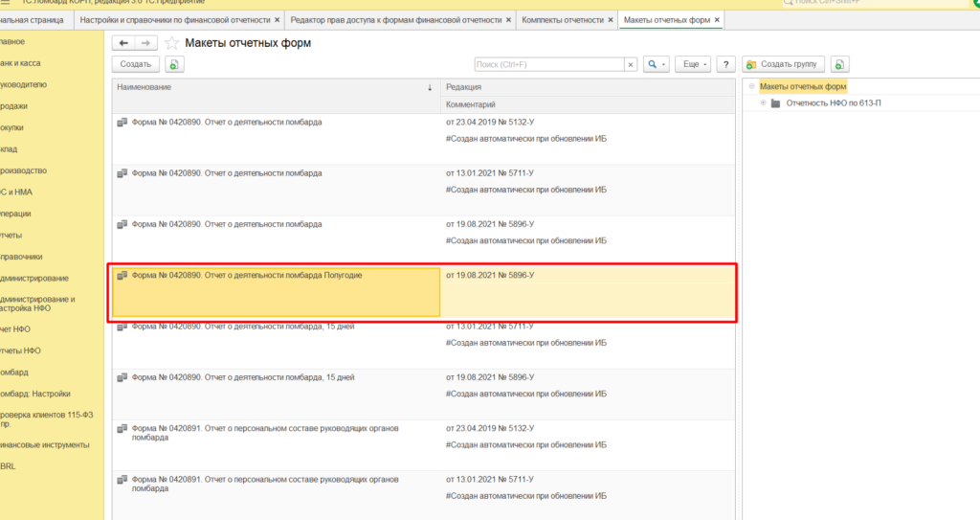The height and width of the screenshot is (520, 980).
Task: Clear the search field with the X icon
Action: pos(630,64)
